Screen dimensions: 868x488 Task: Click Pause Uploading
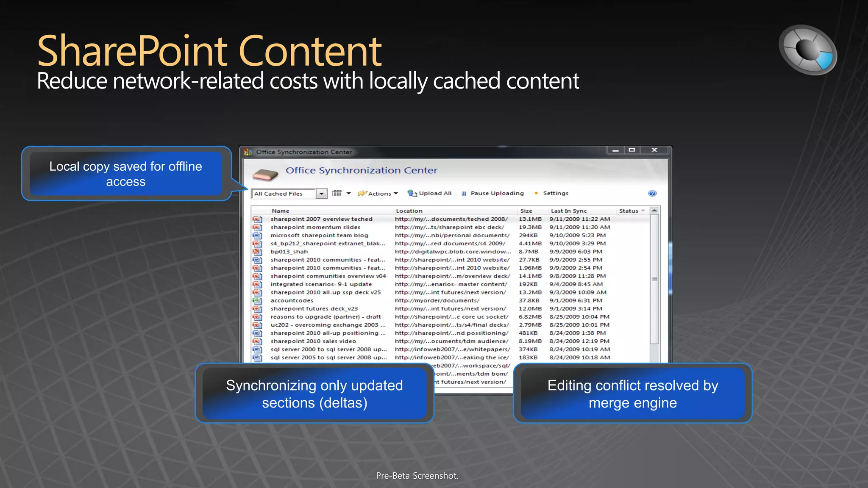click(x=492, y=193)
